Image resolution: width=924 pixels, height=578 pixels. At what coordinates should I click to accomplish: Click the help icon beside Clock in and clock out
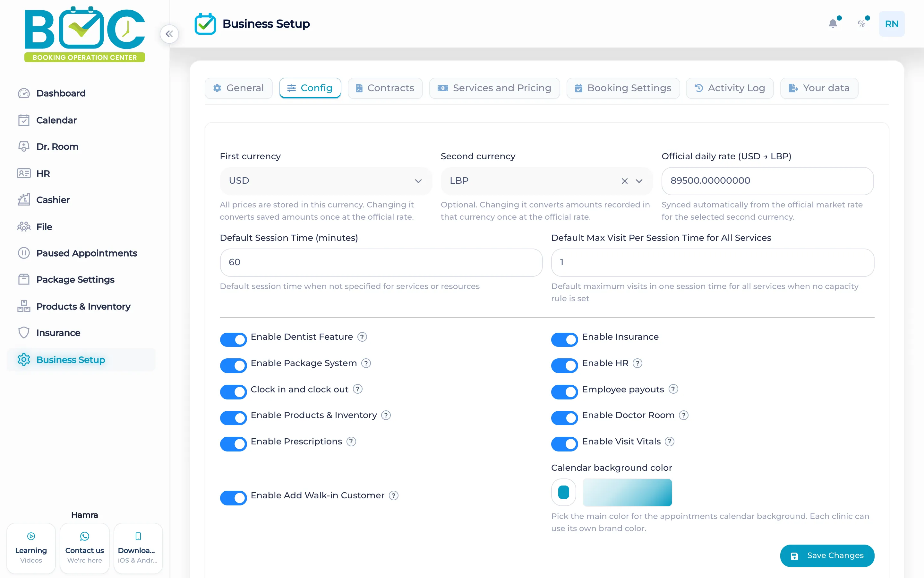coord(357,389)
